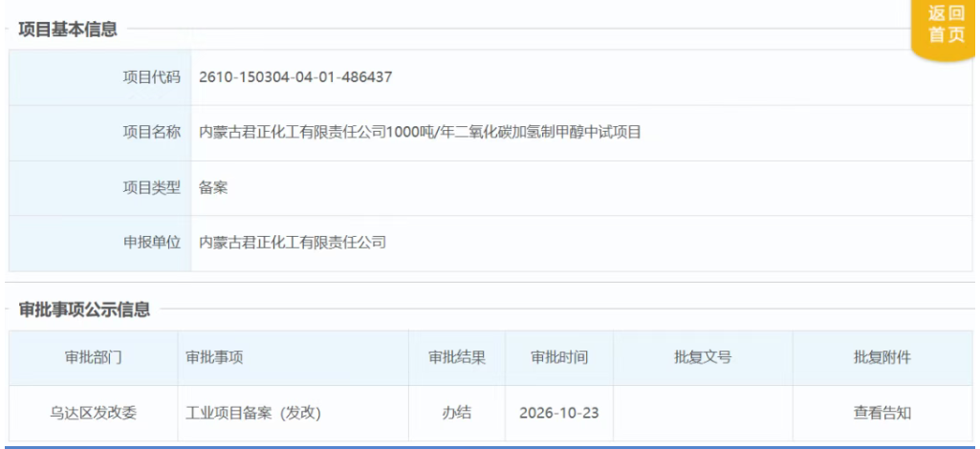Select project code 2610-150304-04-01-486437
The height and width of the screenshot is (449, 980).
[x=295, y=77]
